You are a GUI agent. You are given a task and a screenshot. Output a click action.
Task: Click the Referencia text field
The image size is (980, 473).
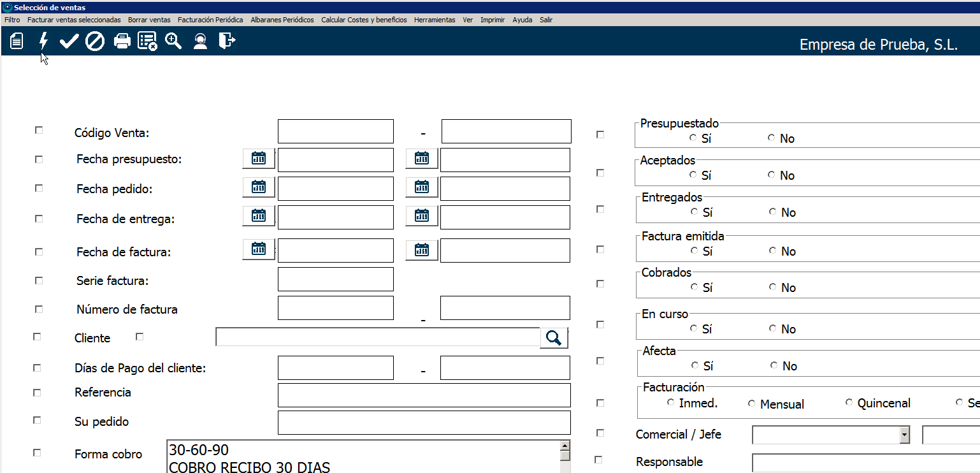coord(424,395)
